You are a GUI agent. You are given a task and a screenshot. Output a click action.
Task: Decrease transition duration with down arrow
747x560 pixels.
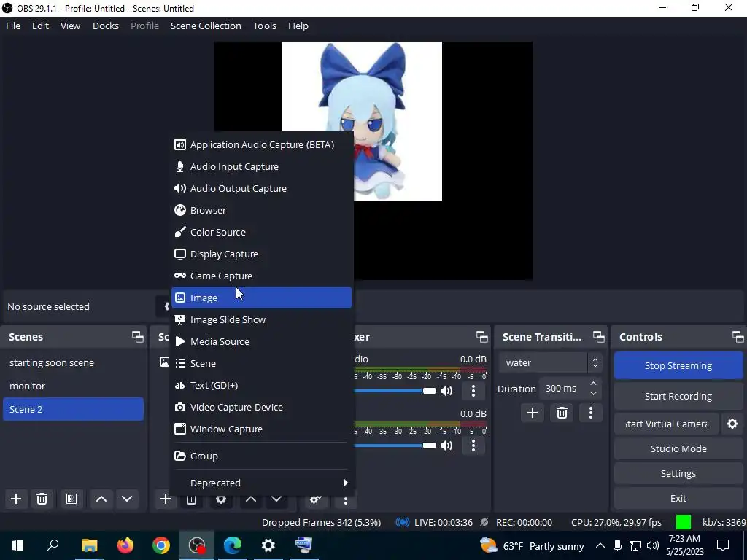click(593, 394)
